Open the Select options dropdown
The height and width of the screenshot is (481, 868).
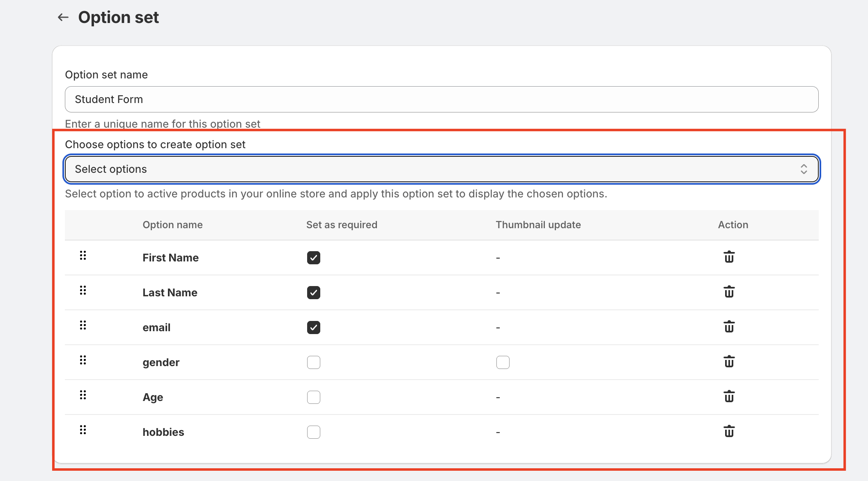(441, 169)
